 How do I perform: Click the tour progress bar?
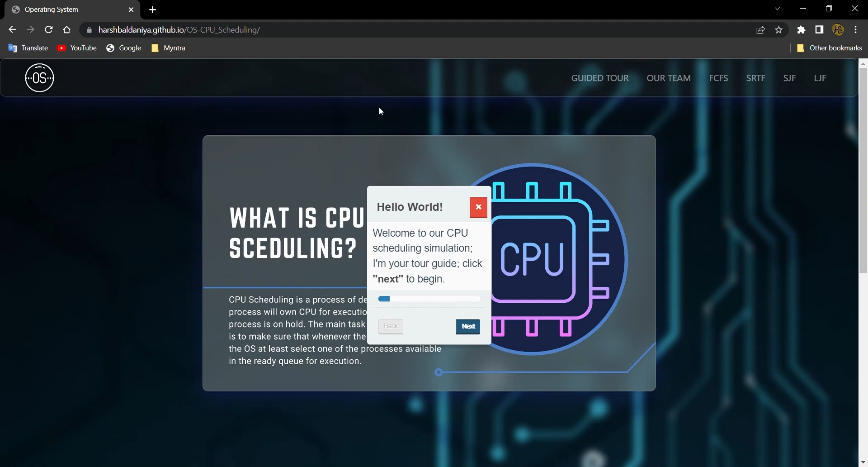[x=429, y=299]
